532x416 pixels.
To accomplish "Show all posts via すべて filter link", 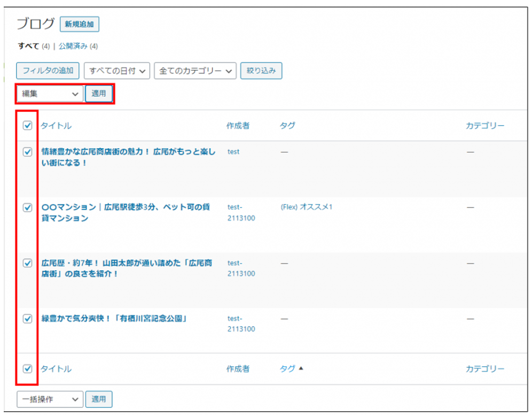I will (x=28, y=46).
